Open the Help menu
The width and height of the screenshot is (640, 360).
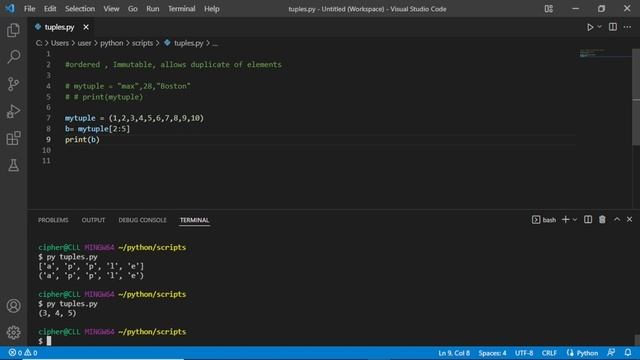point(211,9)
